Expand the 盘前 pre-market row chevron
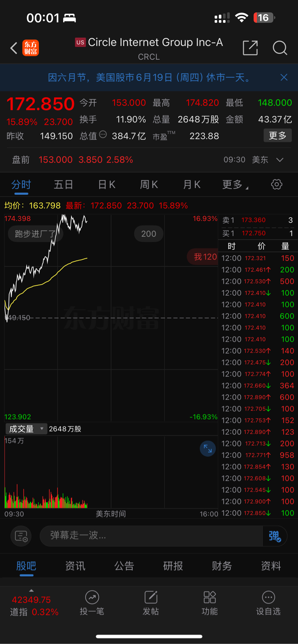298x644 pixels. (x=280, y=160)
